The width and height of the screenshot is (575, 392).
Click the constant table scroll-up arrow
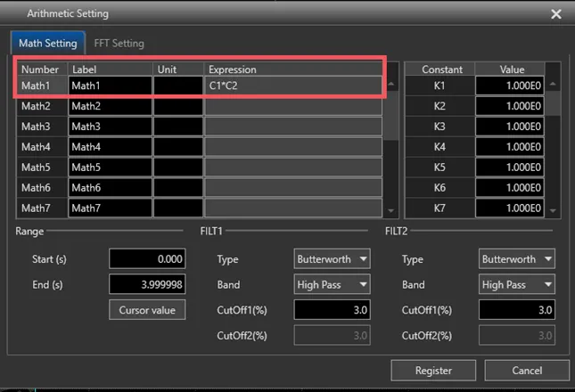coord(553,85)
